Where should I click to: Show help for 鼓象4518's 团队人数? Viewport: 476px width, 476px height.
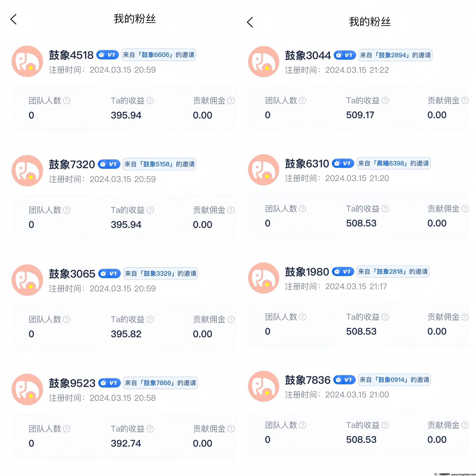(x=67, y=101)
